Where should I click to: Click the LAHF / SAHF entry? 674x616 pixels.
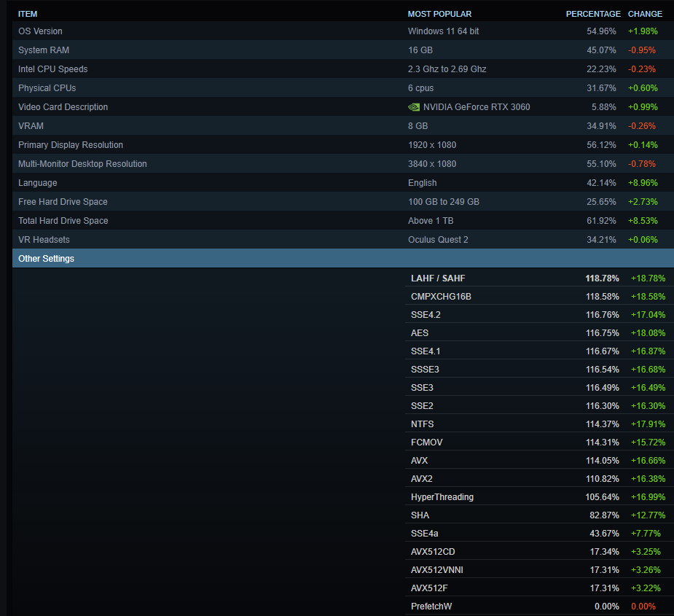(438, 278)
